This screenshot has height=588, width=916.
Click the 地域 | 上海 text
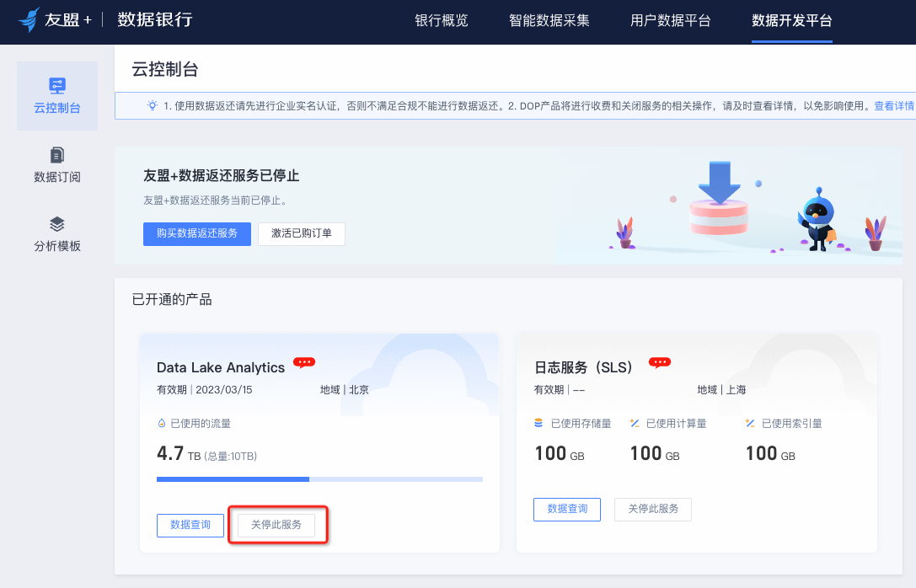tap(721, 389)
